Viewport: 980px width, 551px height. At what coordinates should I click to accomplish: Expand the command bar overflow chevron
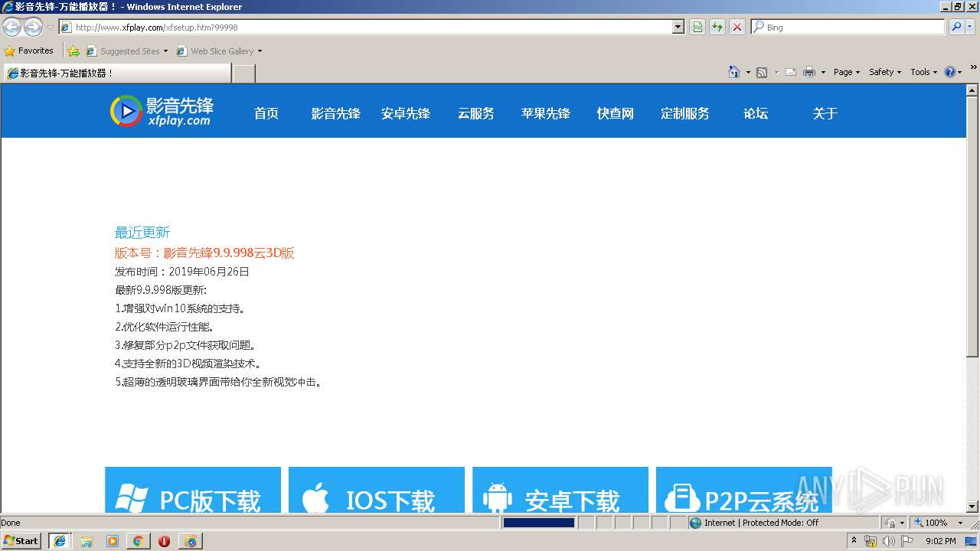pyautogui.click(x=974, y=67)
